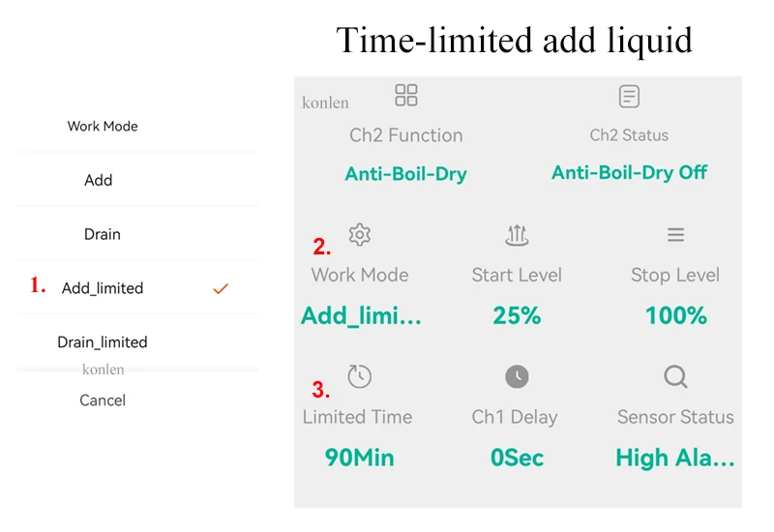Image resolution: width=774 pixels, height=532 pixels.
Task: Click the Ch1 Delay clock icon
Action: 517,377
